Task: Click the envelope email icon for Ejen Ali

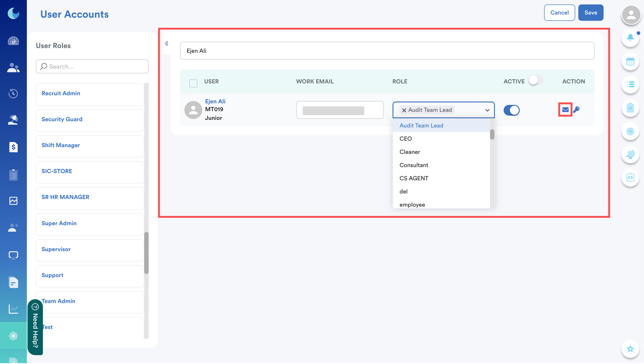Action: [x=565, y=110]
